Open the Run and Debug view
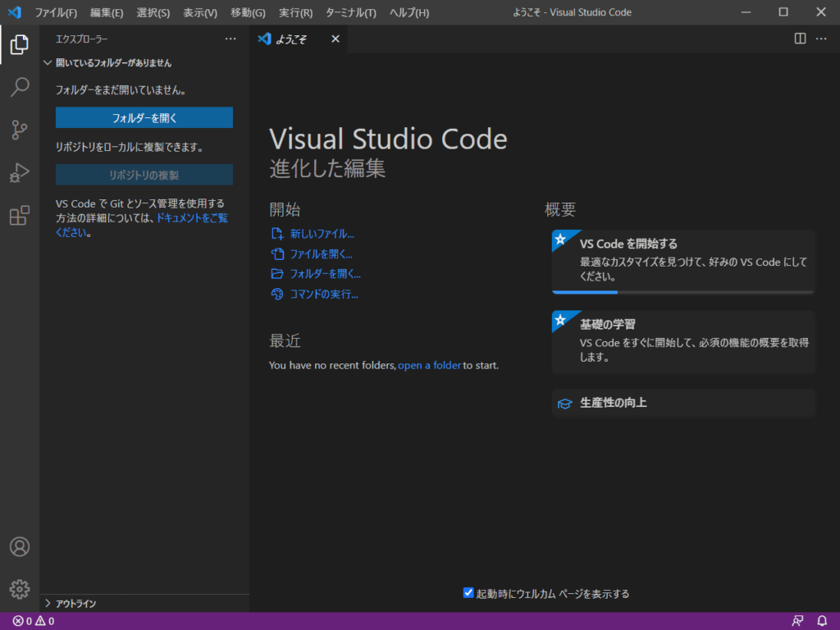 tap(20, 172)
